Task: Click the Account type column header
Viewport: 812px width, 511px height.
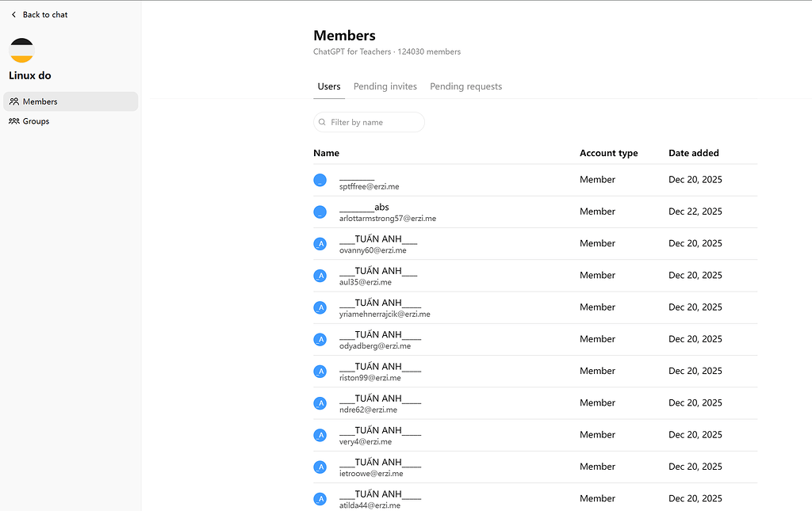Action: (608, 153)
